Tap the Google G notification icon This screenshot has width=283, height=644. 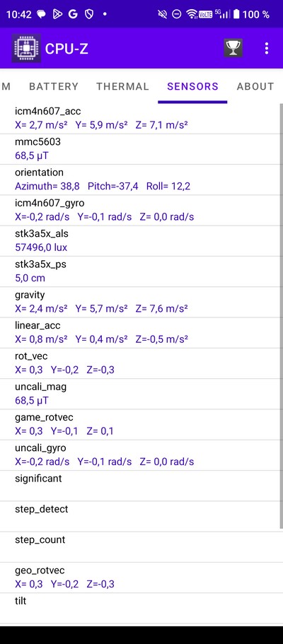(x=73, y=14)
